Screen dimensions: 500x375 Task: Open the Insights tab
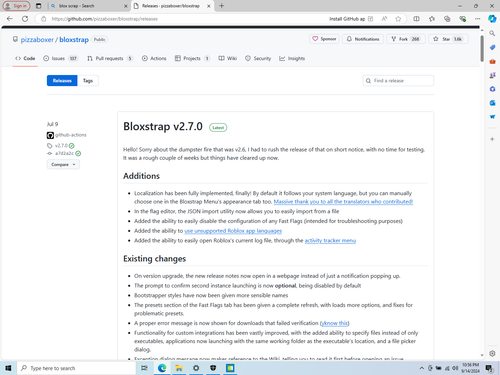pyautogui.click(x=292, y=58)
